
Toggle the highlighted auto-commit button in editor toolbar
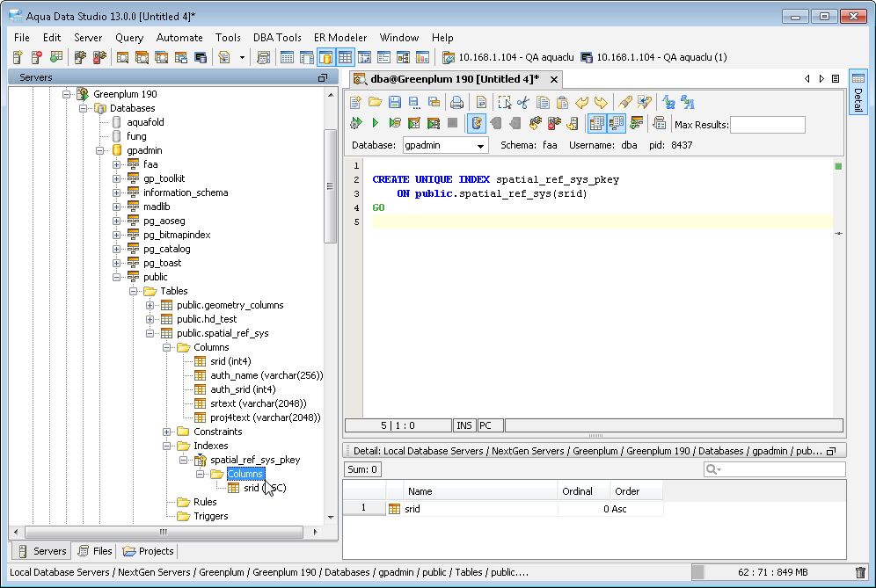476,123
